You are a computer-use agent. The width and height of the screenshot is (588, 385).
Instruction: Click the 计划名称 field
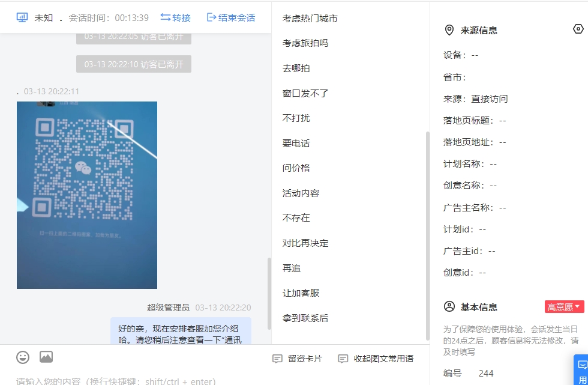pos(470,164)
